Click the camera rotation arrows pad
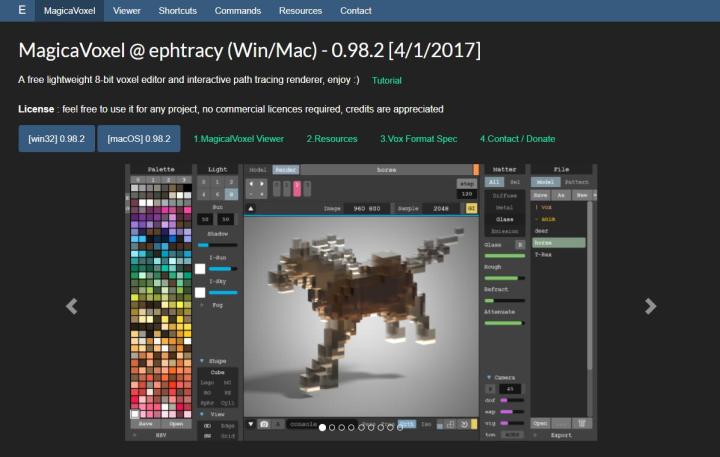The width and height of the screenshot is (720, 457). pos(256,189)
